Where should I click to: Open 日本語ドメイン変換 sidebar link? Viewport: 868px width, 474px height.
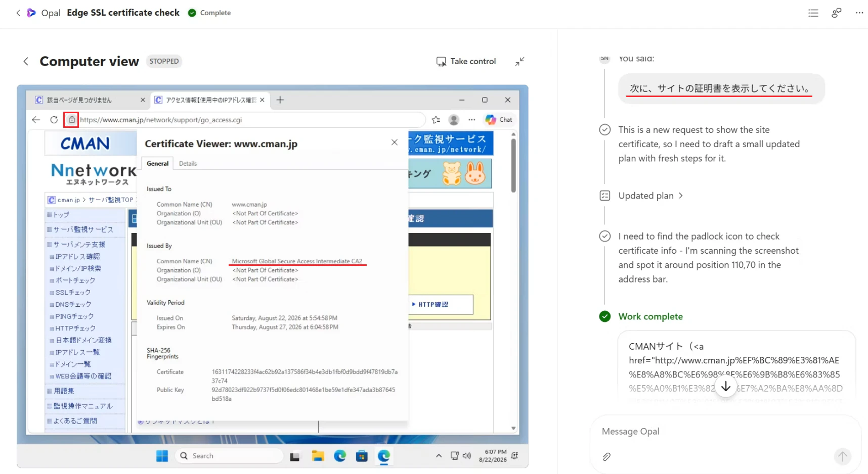coord(83,341)
